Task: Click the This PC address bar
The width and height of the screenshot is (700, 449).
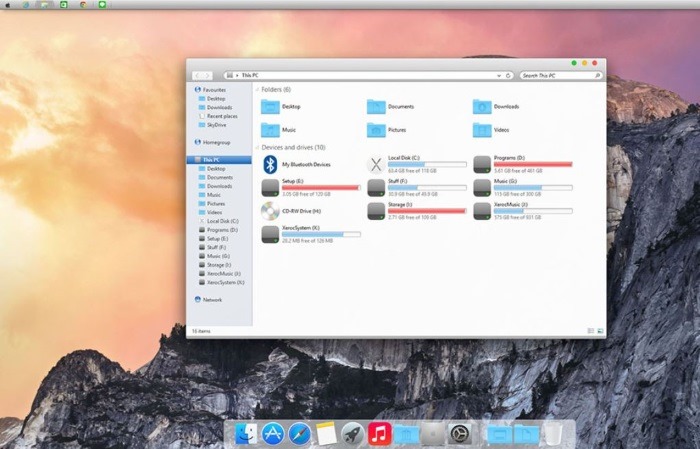Action: [368, 75]
